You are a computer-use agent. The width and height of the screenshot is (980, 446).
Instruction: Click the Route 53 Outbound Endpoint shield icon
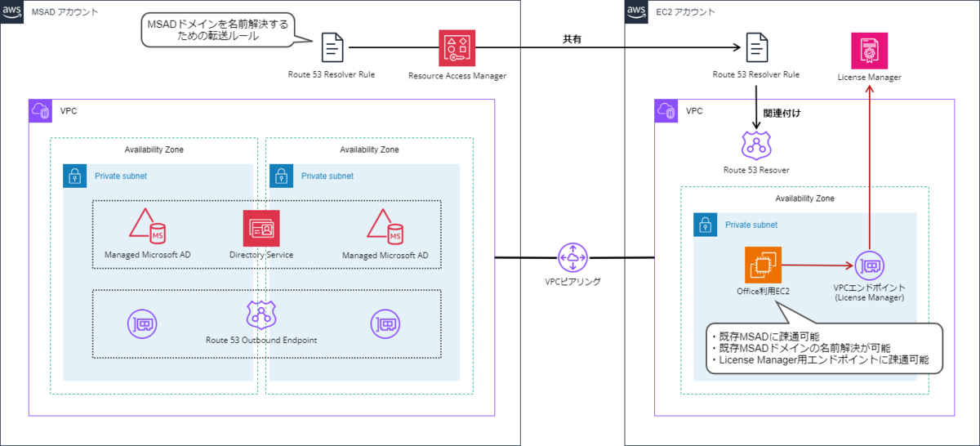[x=261, y=314]
